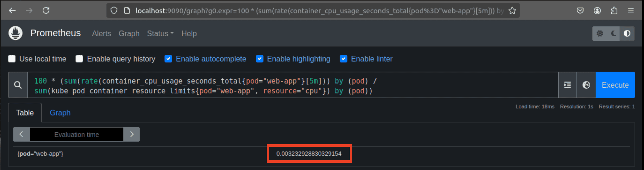Bookmark this page with the star
The width and height of the screenshot is (644, 170).
tap(512, 11)
